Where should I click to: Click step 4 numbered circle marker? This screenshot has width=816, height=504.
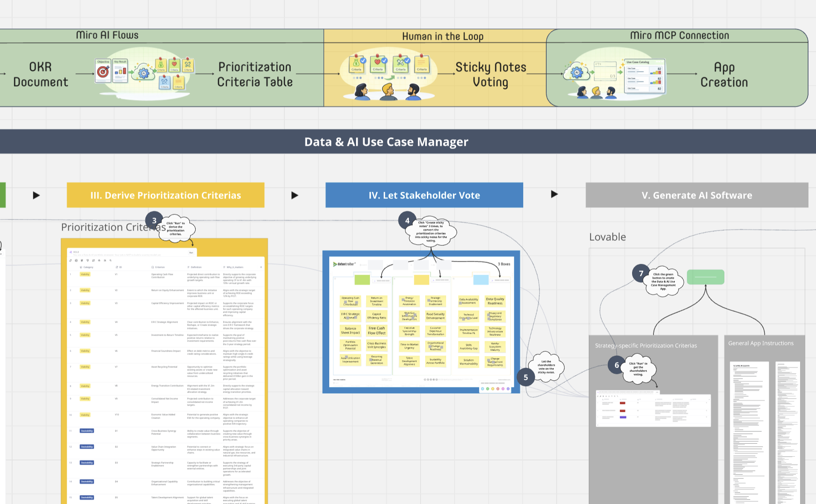pyautogui.click(x=407, y=221)
